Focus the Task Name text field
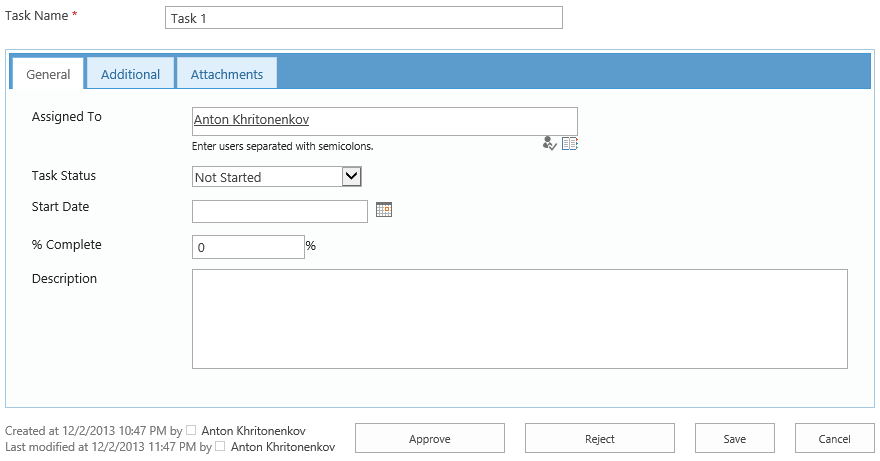The height and width of the screenshot is (461, 880). [363, 18]
